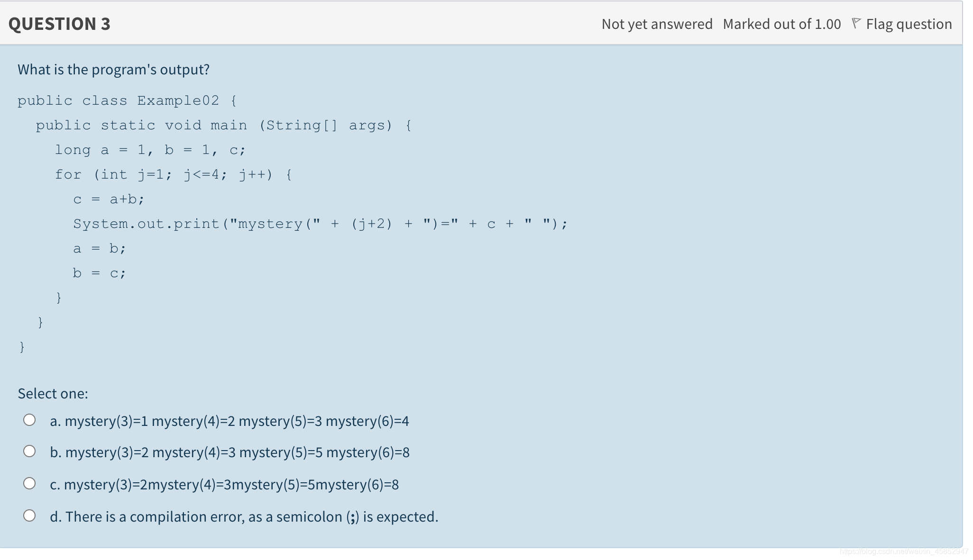Click the code line long a = 1, b = 1, c;
The image size is (973, 560).
click(x=149, y=149)
